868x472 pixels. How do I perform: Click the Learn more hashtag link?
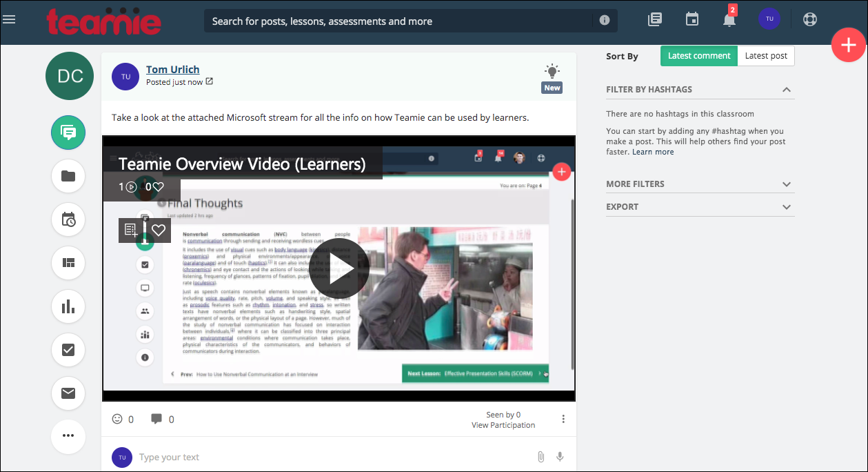[653, 152]
